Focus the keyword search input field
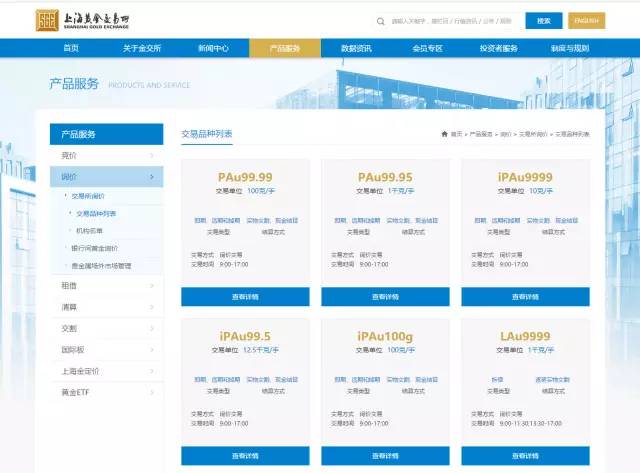The image size is (640, 473). pos(451,21)
